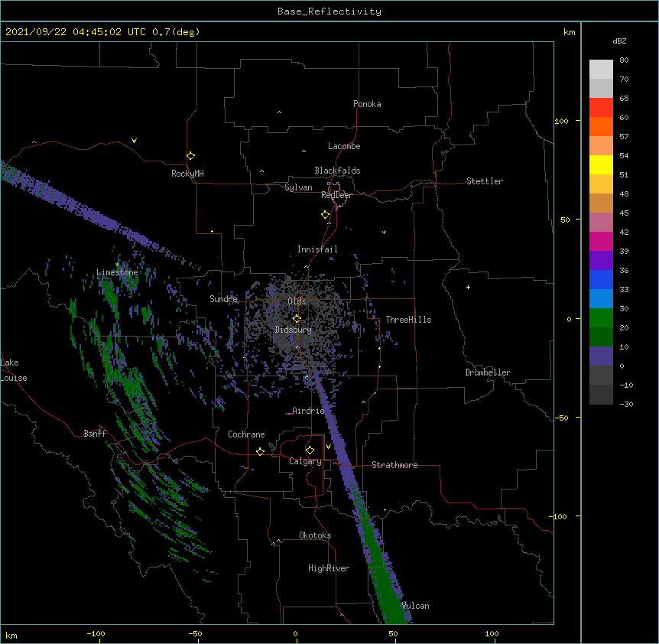Click the Vulcan label
Image resolution: width=659 pixels, height=644 pixels.
click(x=415, y=606)
